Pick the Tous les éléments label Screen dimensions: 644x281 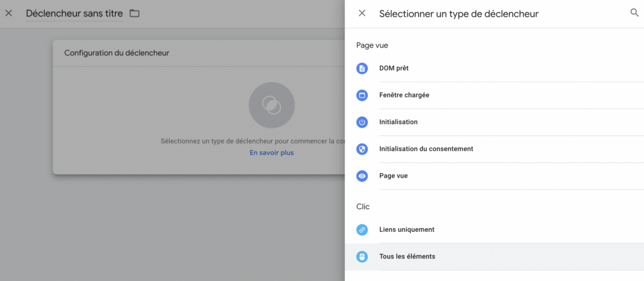coord(407,256)
